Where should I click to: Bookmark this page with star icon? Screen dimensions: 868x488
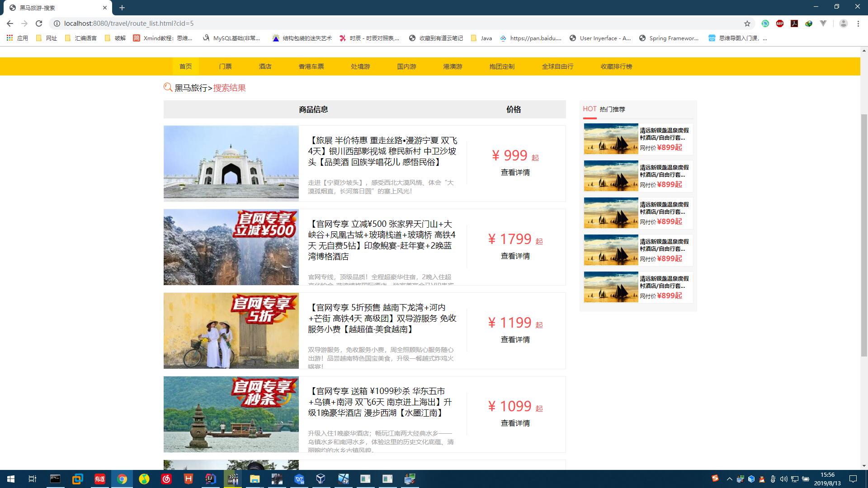747,23
